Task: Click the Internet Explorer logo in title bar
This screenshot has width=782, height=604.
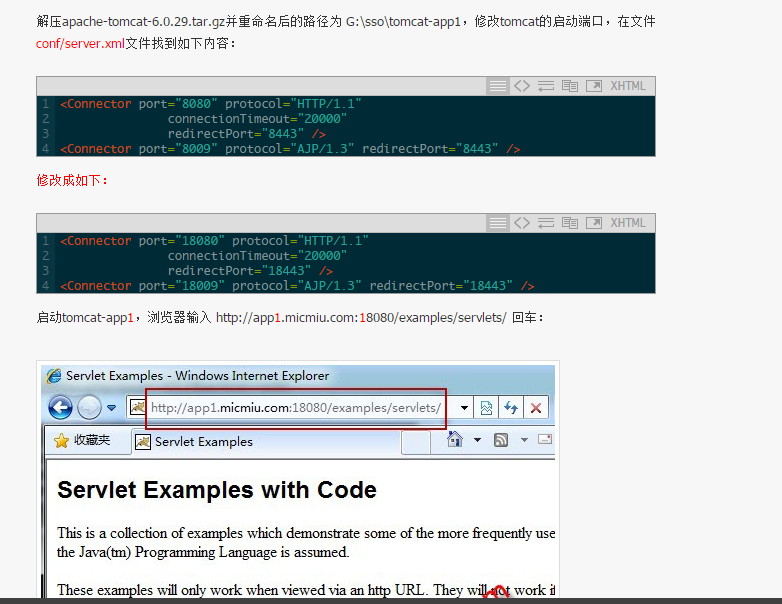Action: point(53,376)
